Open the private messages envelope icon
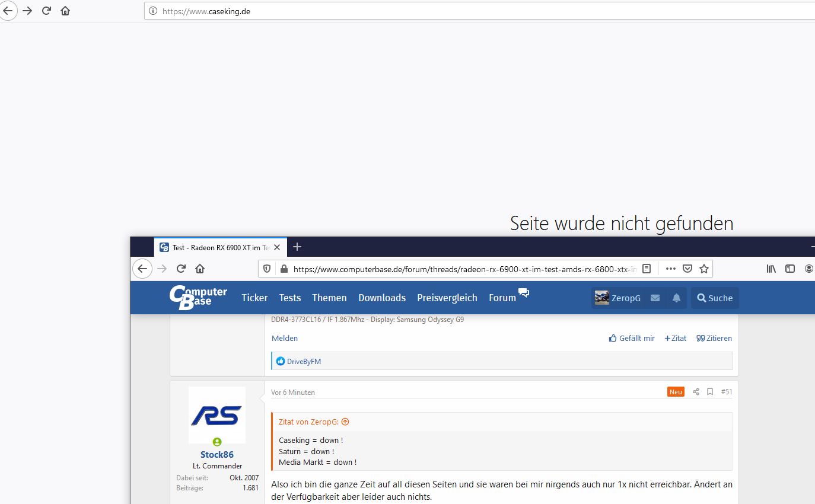 [x=655, y=298]
